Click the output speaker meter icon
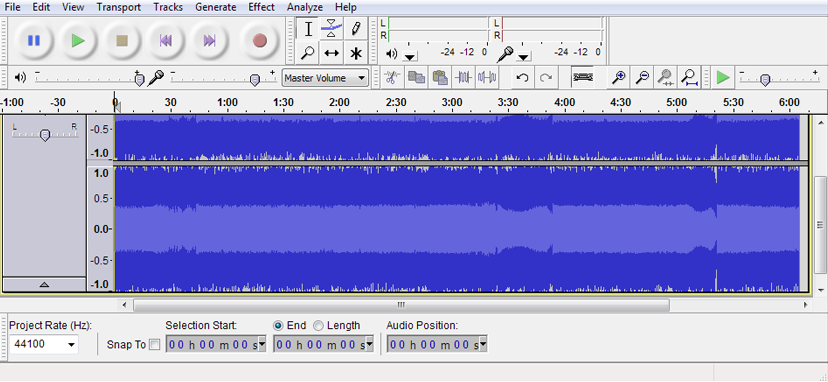 tap(391, 53)
